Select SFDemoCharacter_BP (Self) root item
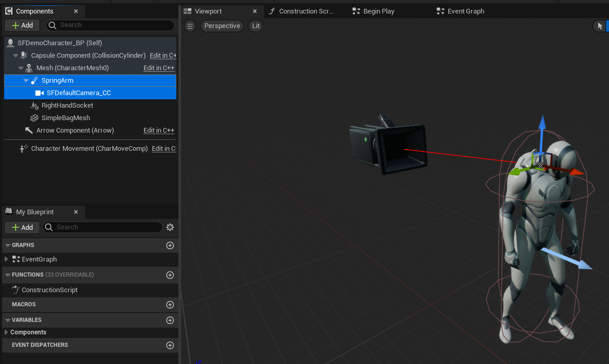 (90, 43)
